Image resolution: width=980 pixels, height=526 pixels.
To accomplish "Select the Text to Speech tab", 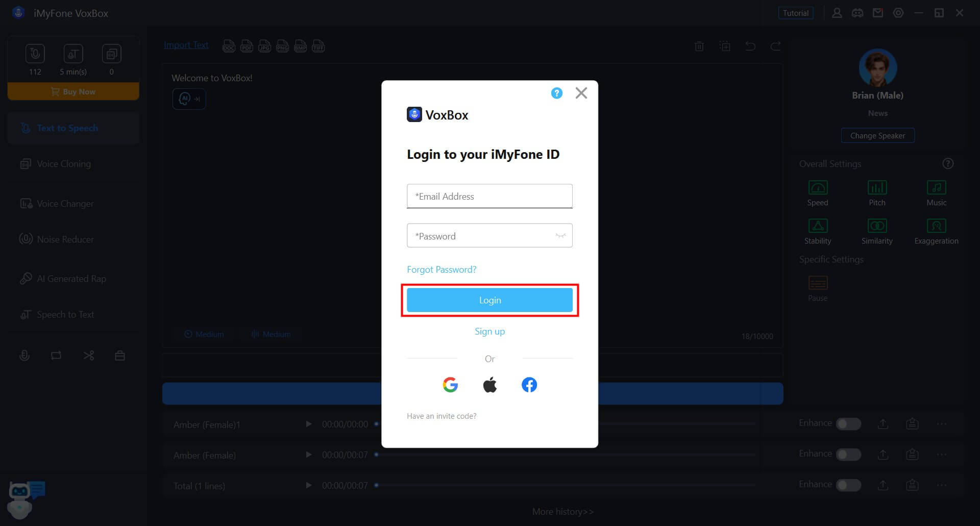I will click(73, 128).
